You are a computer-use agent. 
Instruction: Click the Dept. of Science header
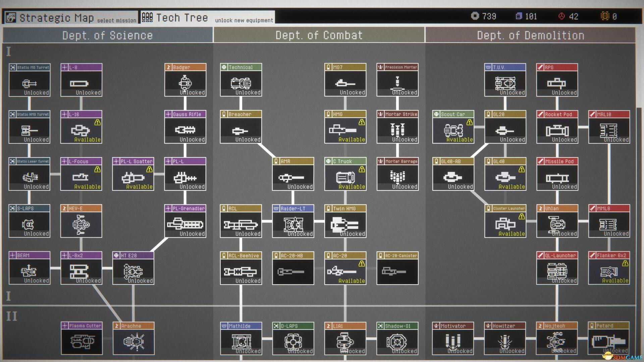tap(107, 35)
